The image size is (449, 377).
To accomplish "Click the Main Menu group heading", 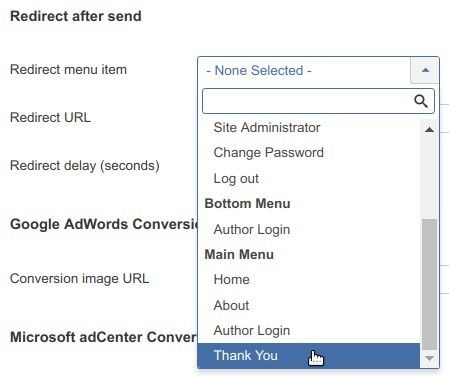I will (239, 254).
